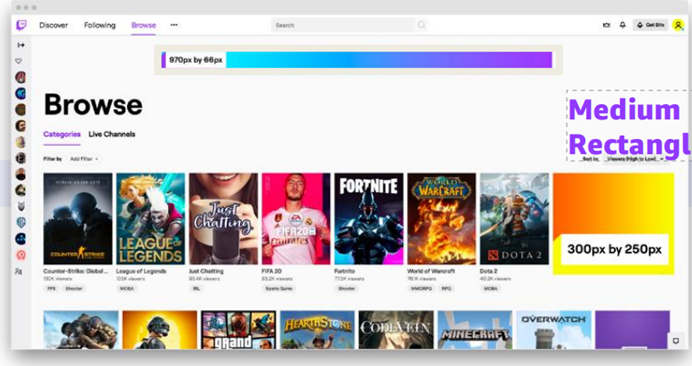
Task: Open followed channels heart icon in sidebar
Action: 19,61
